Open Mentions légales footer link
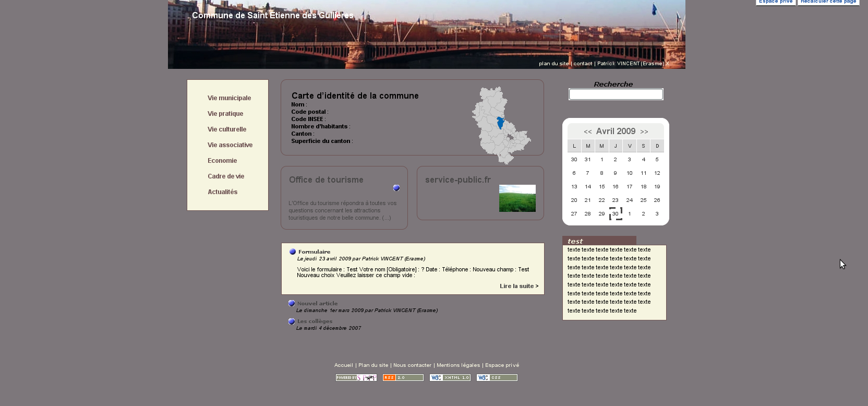 click(x=458, y=365)
